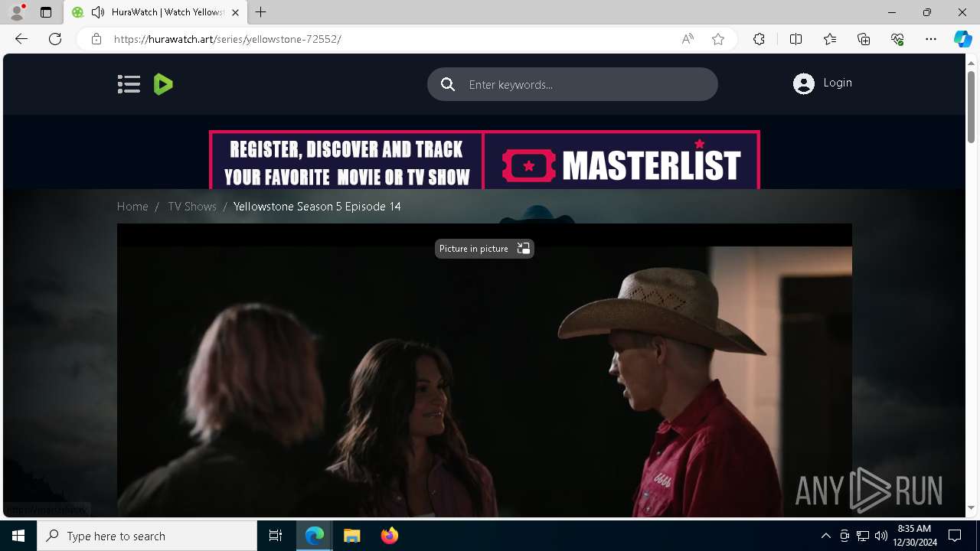This screenshot has width=980, height=551.
Task: Refresh the current page
Action: click(x=55, y=39)
